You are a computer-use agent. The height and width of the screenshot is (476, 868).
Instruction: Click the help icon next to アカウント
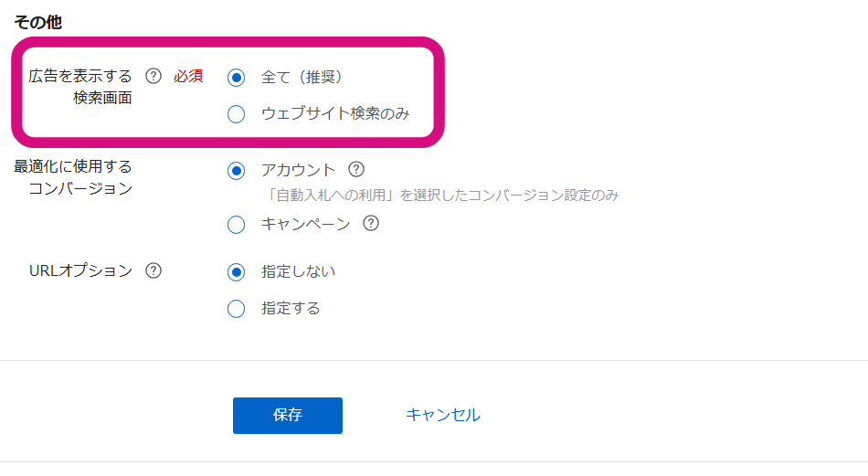[x=356, y=169]
